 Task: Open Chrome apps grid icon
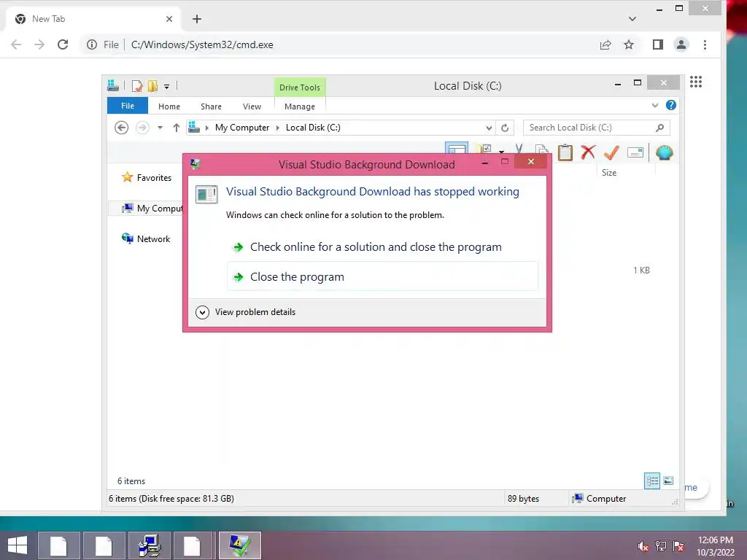tap(695, 82)
